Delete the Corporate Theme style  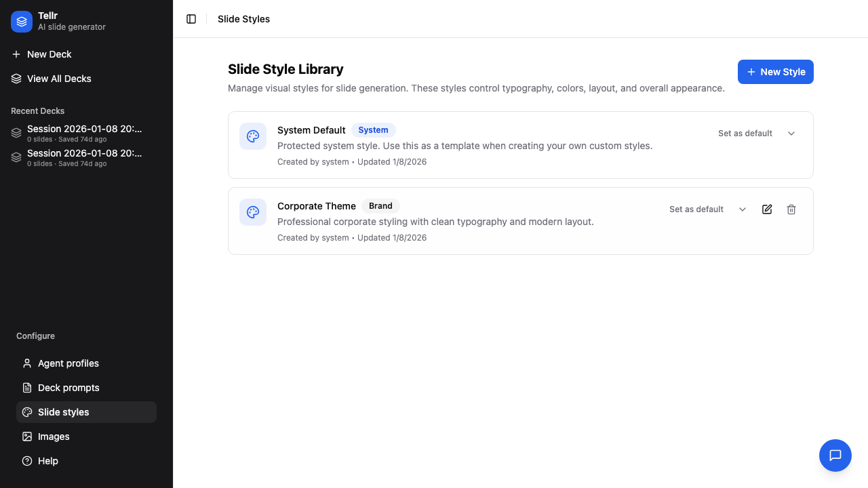(x=791, y=209)
